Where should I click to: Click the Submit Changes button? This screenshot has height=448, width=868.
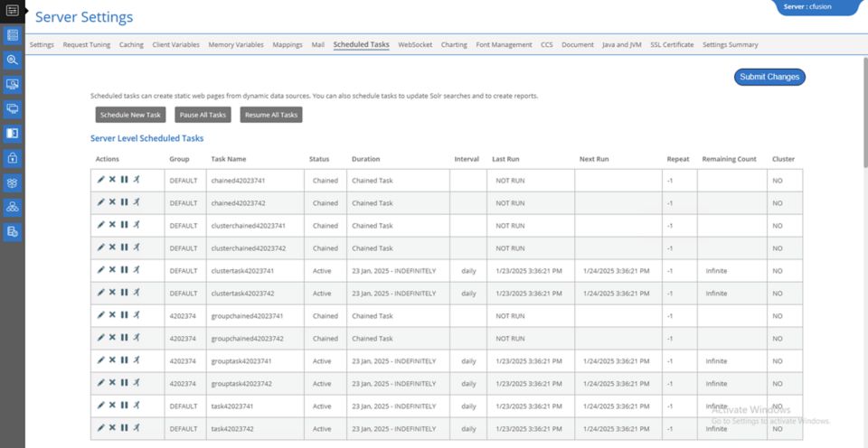tap(769, 77)
